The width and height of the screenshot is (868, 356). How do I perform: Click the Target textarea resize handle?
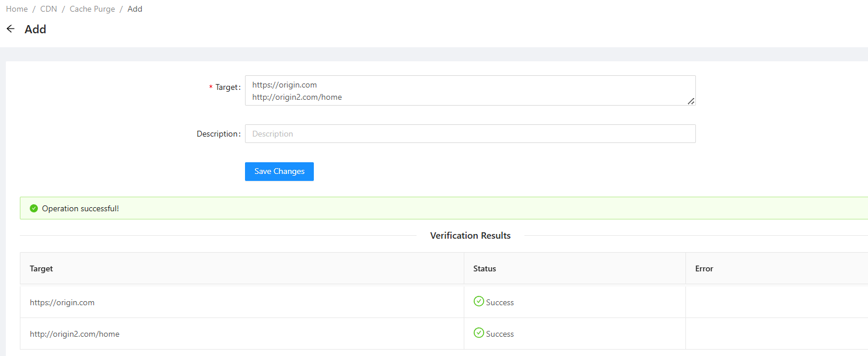pos(691,101)
